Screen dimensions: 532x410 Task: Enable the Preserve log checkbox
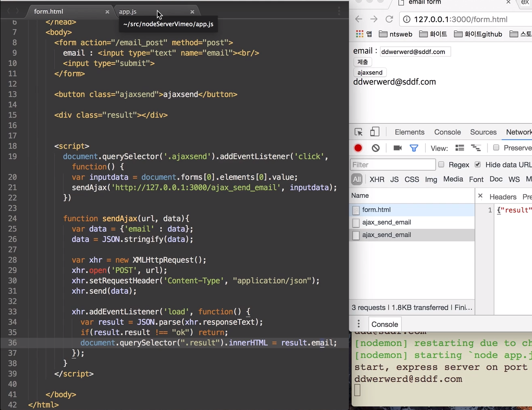(496, 148)
